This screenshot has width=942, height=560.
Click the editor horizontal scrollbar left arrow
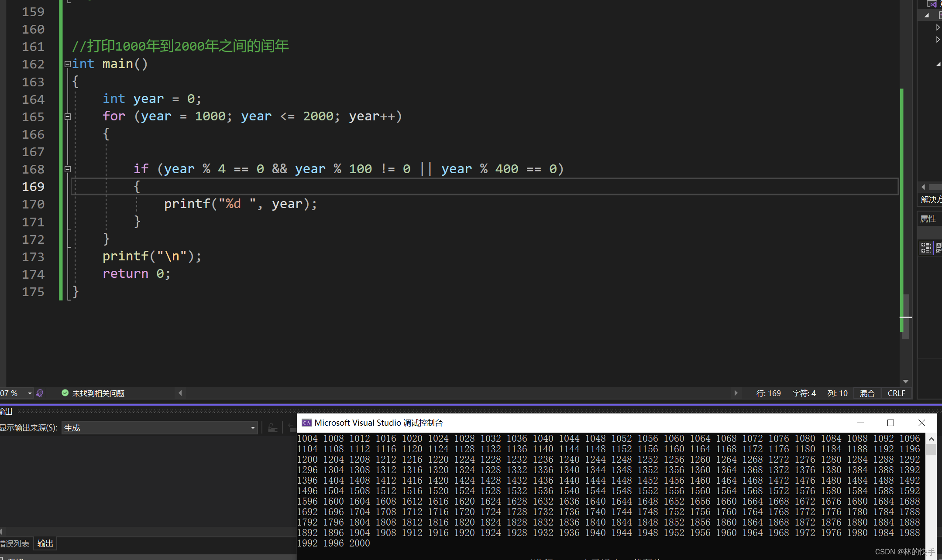pos(180,393)
